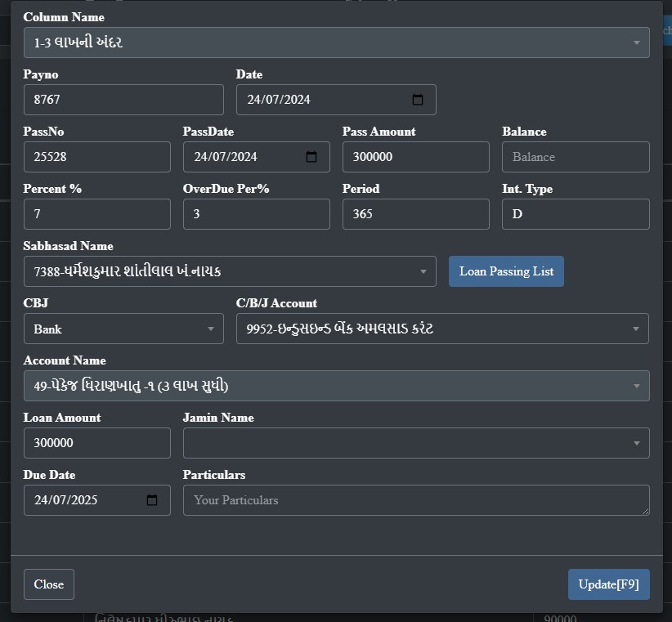This screenshot has height=622, width=672.
Task: Focus the PassNo input field
Action: [96, 157]
